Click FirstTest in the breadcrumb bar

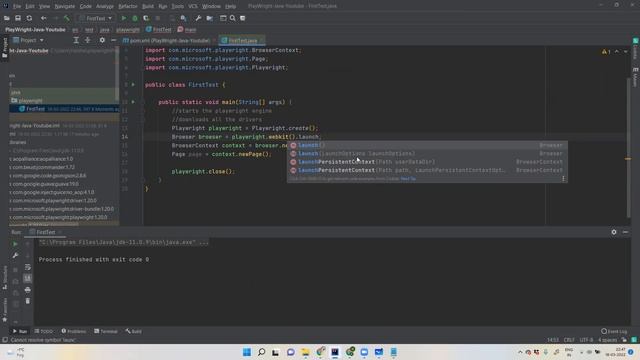point(159,29)
